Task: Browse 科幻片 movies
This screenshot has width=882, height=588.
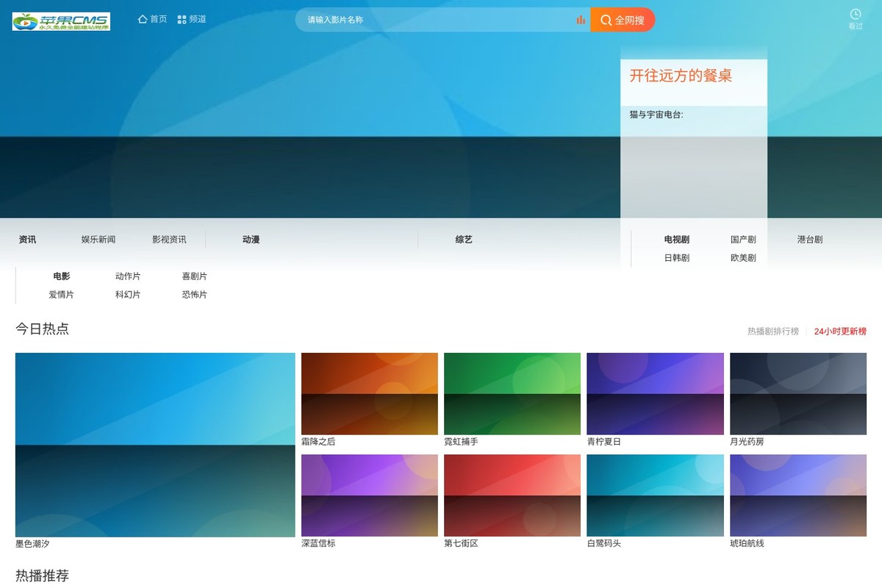Action: click(128, 295)
